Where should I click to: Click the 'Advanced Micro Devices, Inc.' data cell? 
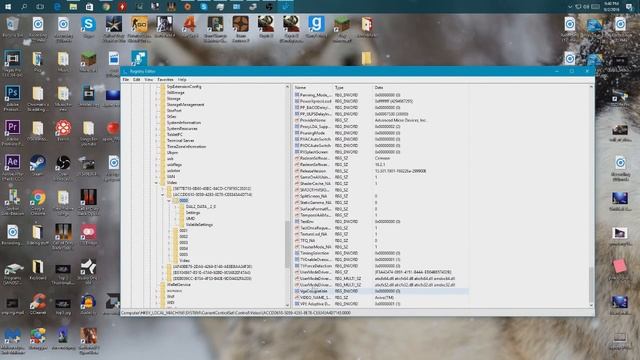point(401,120)
